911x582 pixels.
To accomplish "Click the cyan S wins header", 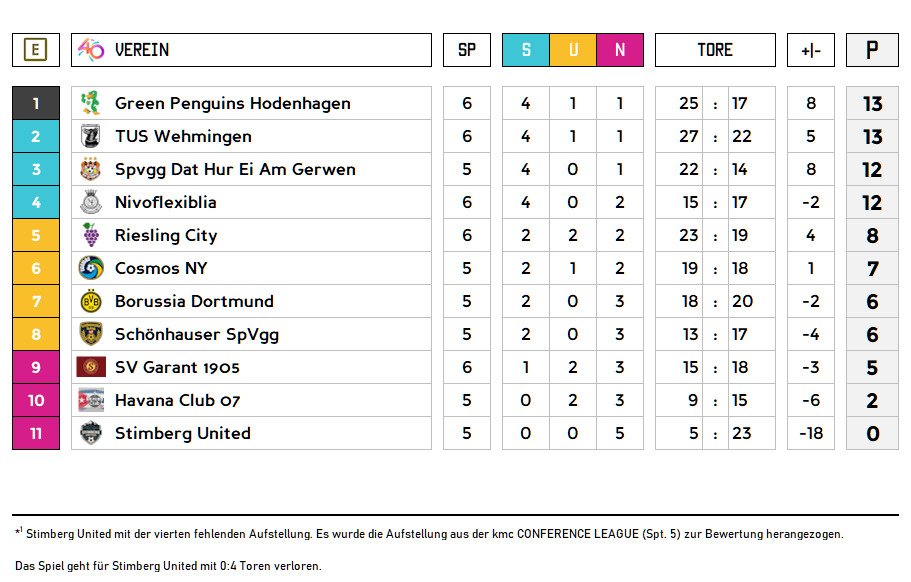I will (526, 50).
